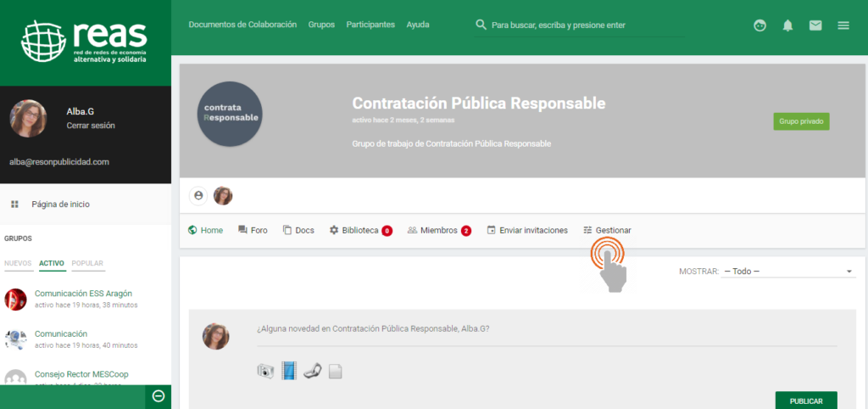Open the hamburger menu icon

843,25
